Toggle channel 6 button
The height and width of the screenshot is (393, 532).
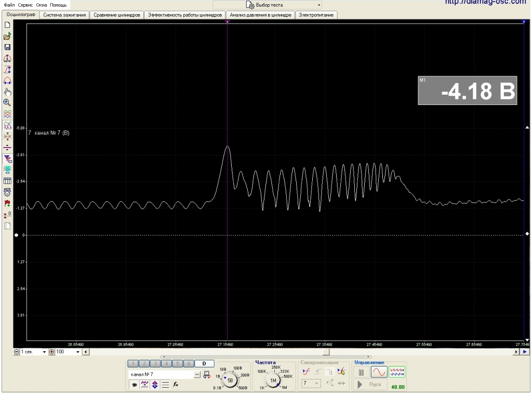(189, 364)
